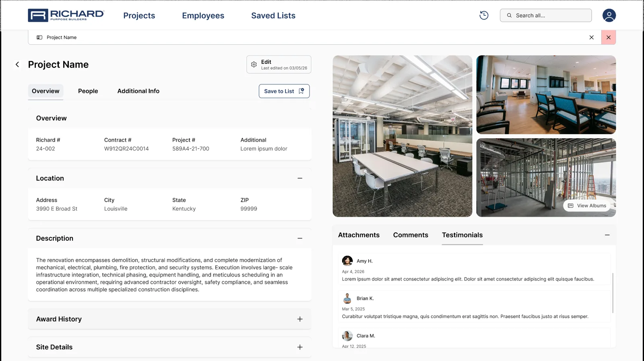
Task: Collapse the Description section
Action: (300, 238)
